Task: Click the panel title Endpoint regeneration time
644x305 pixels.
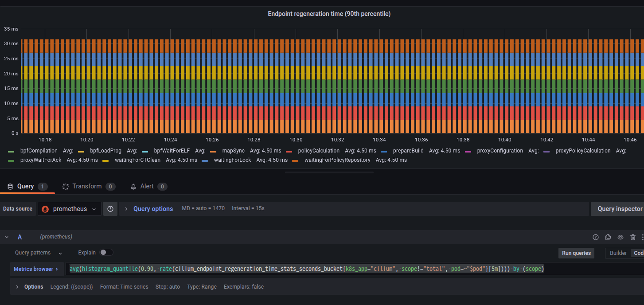Action: pos(329,14)
